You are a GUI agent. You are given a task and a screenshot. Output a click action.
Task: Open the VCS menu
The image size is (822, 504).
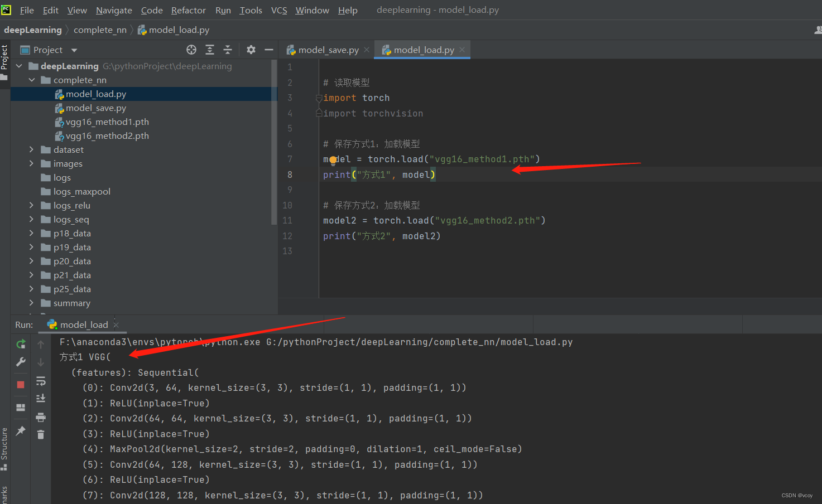point(279,10)
